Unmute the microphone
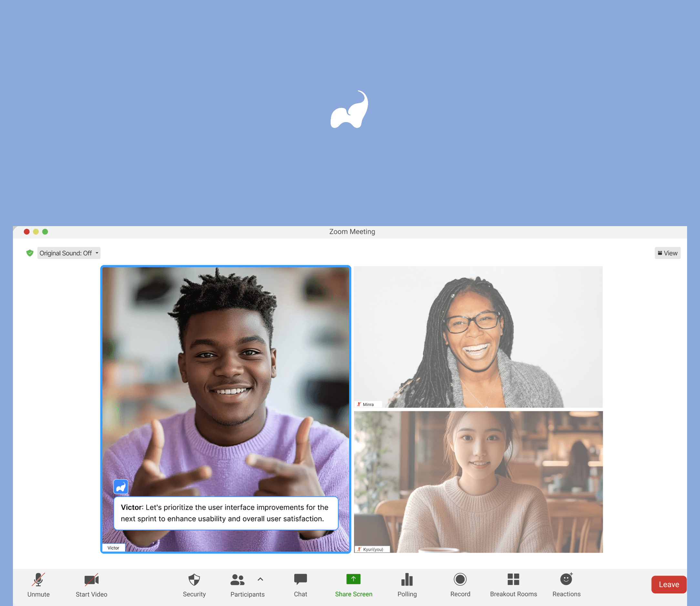Screen dimensions: 700x606 pos(38,584)
